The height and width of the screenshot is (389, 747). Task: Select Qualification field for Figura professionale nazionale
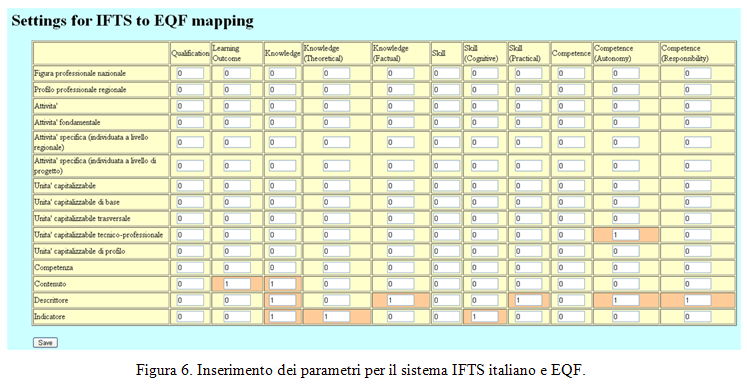click(190, 73)
